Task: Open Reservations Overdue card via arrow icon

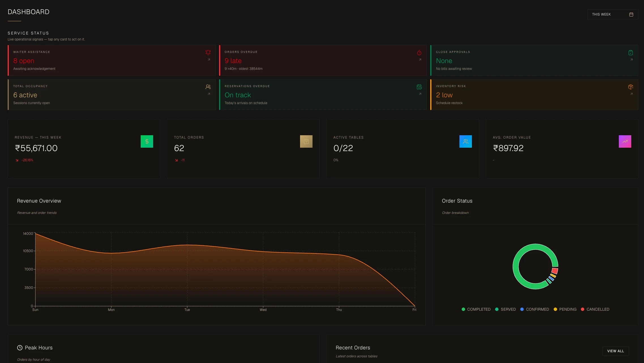Action: pyautogui.click(x=420, y=94)
